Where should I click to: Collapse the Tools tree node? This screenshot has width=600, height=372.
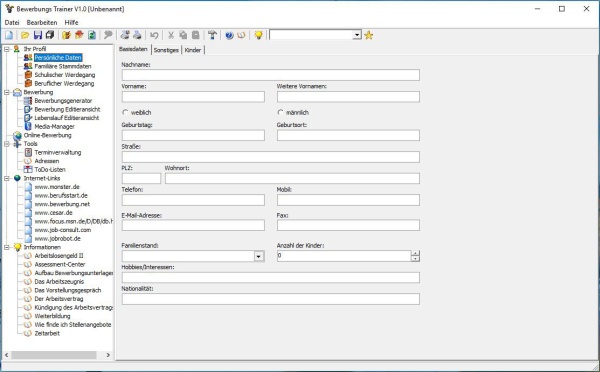[7, 144]
